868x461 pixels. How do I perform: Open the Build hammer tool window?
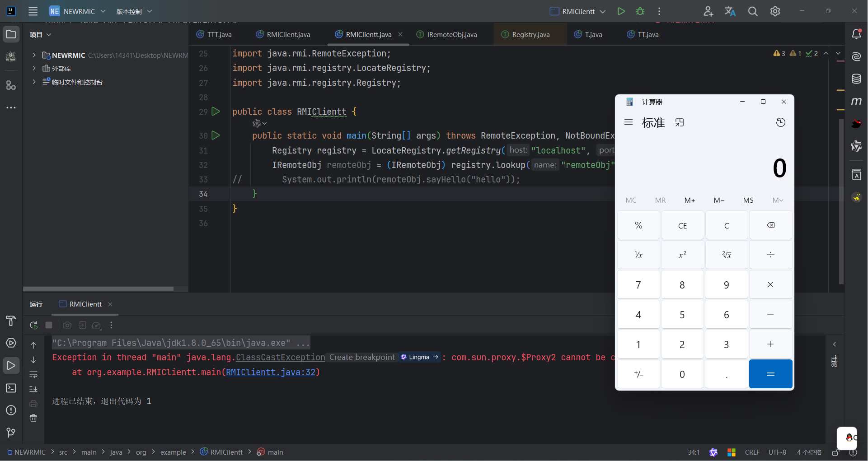click(x=11, y=321)
